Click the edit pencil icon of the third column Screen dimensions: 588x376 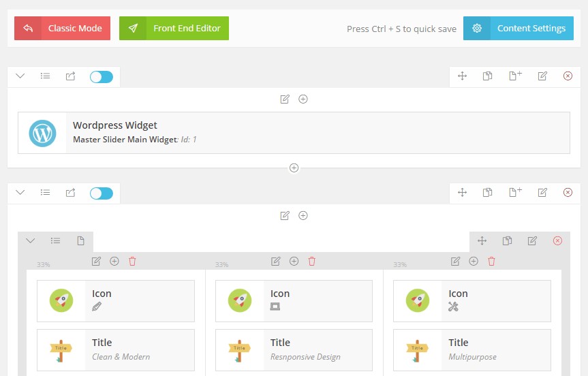(x=455, y=261)
